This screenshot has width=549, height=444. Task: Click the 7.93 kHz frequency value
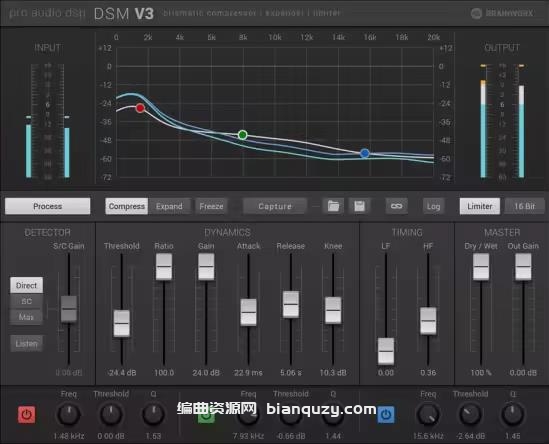(x=249, y=436)
